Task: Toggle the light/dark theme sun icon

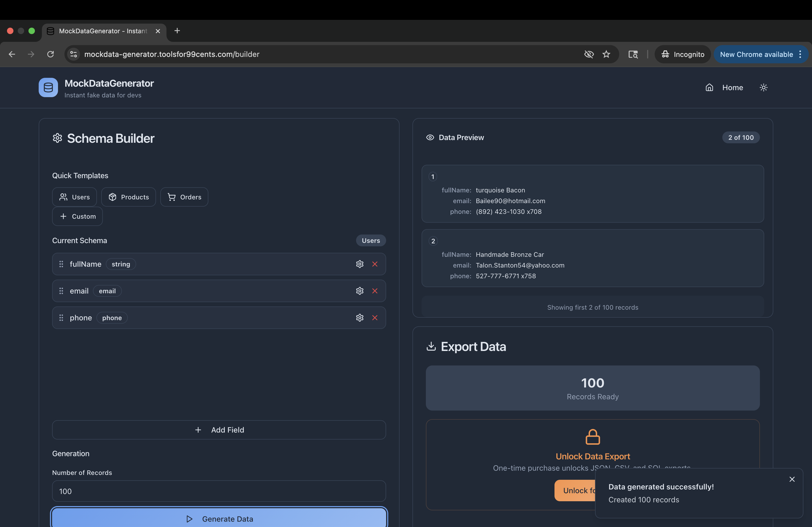Action: pos(764,87)
